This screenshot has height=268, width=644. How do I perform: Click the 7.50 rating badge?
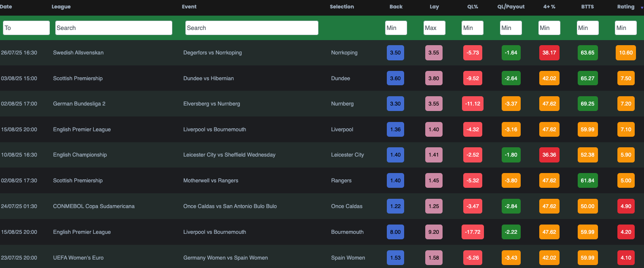pyautogui.click(x=626, y=79)
